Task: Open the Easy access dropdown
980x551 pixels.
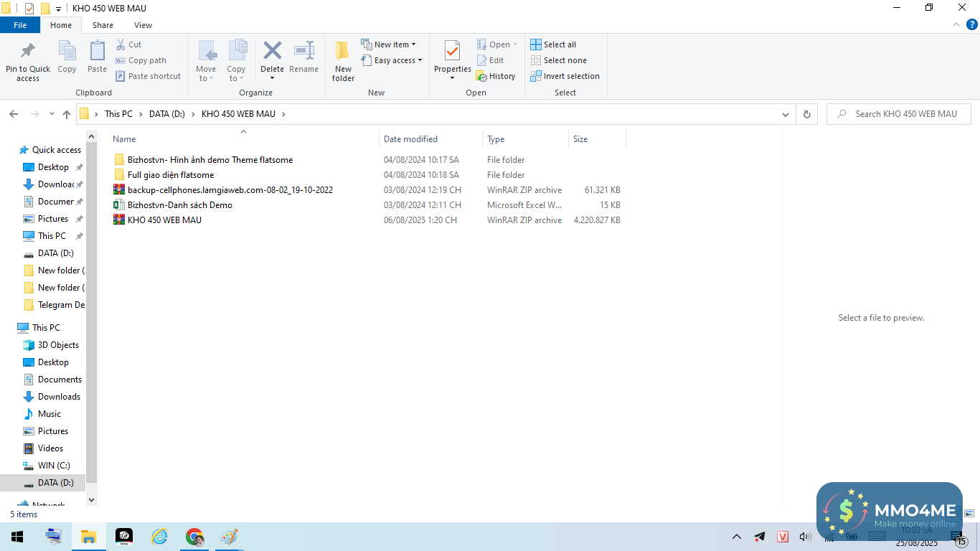Action: click(391, 60)
